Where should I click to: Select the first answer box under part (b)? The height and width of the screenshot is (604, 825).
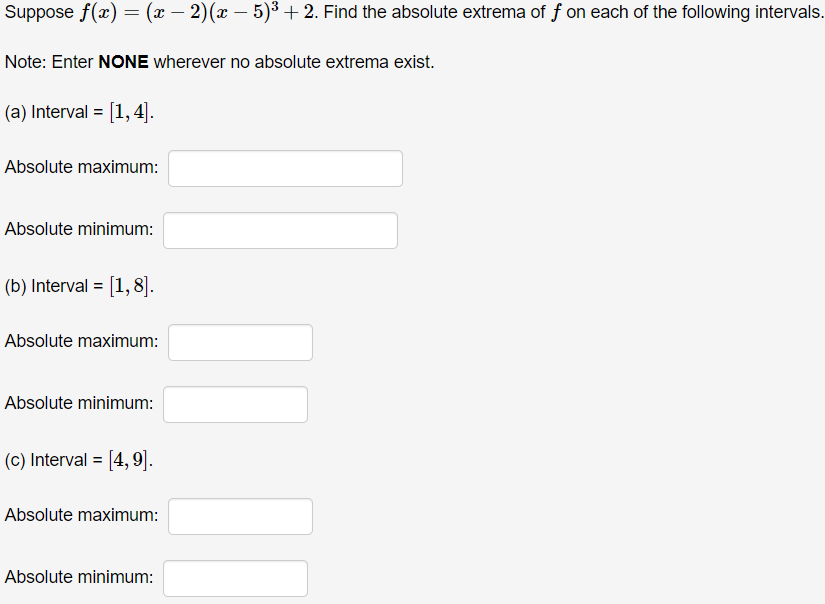[240, 342]
